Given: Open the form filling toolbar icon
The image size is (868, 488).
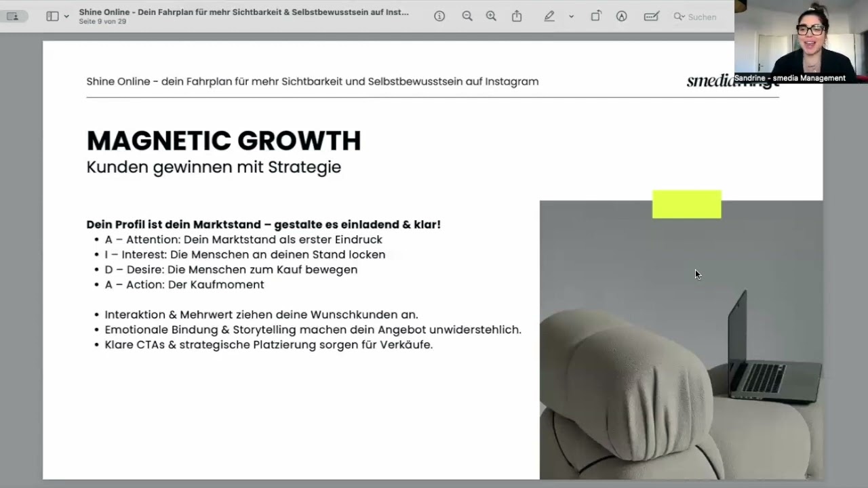Looking at the screenshot, I should (x=651, y=16).
